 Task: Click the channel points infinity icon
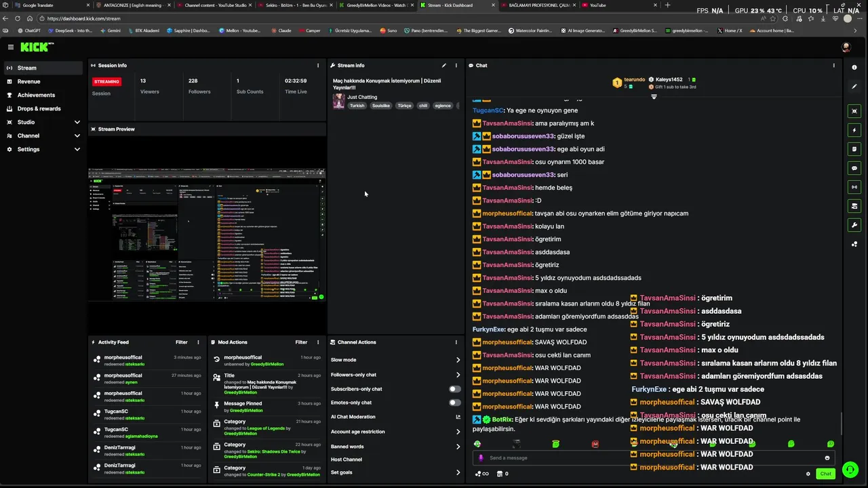pos(482,474)
